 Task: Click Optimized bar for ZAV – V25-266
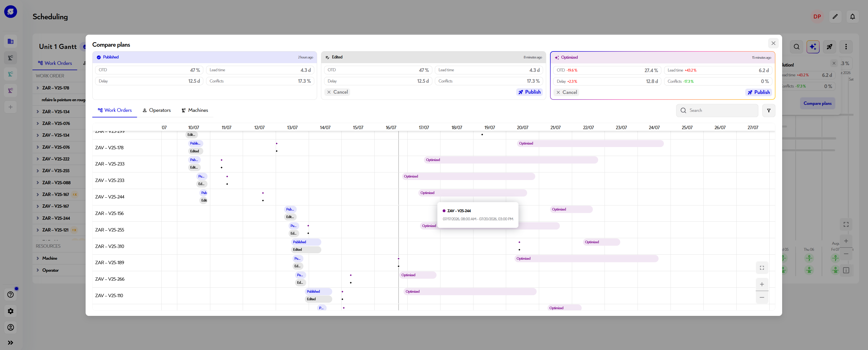418,275
